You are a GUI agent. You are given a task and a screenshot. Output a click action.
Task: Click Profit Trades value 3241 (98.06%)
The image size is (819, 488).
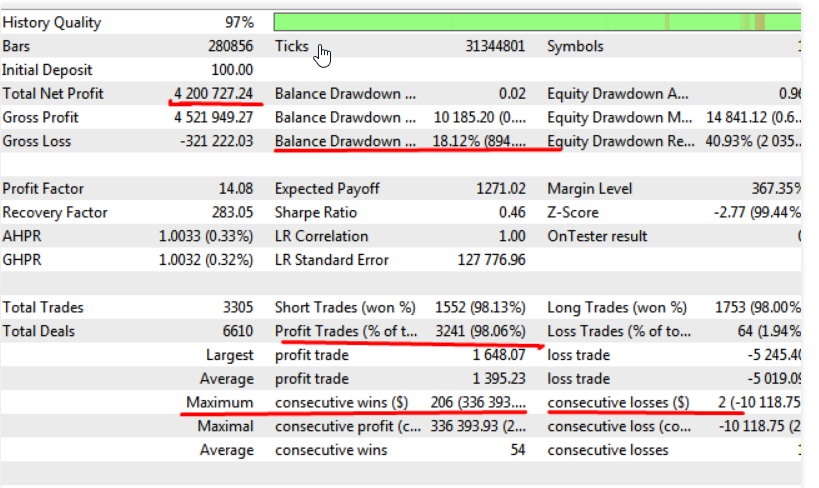click(481, 331)
